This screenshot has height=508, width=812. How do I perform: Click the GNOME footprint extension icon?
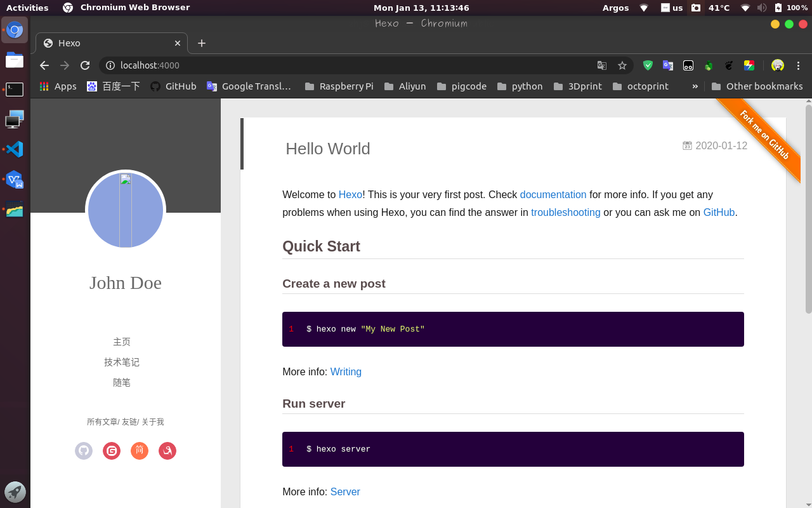729,65
